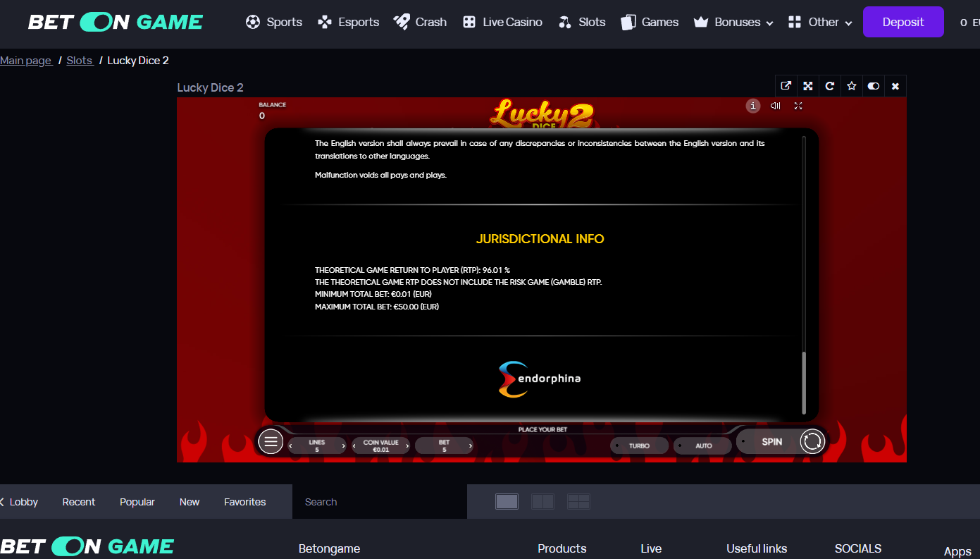
Task: Click the info panel scrollbar thumb
Action: tap(803, 382)
